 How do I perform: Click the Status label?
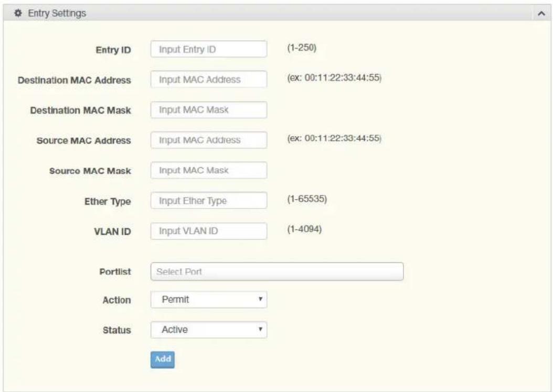pyautogui.click(x=116, y=330)
